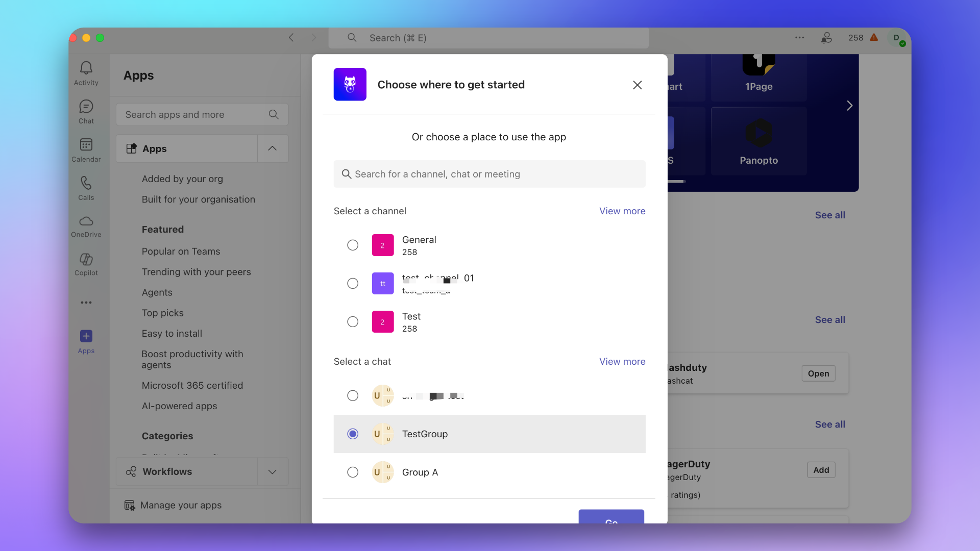
Task: Select the Test channel radio button
Action: [353, 322]
